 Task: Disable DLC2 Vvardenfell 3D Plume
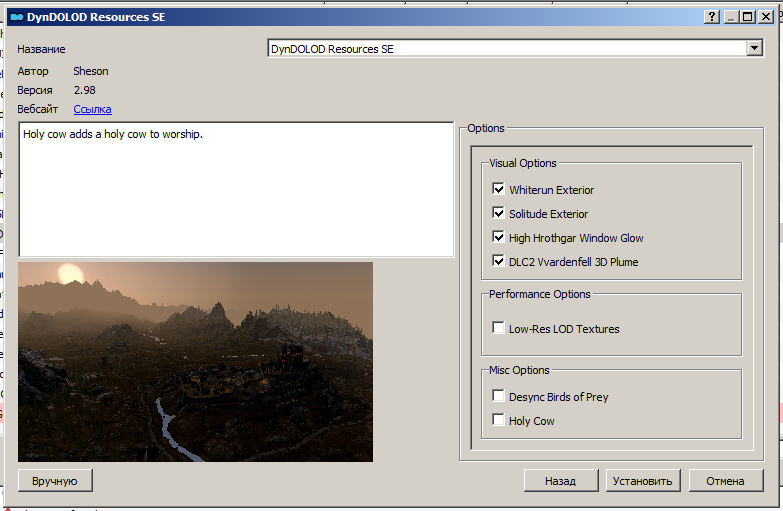tap(498, 261)
